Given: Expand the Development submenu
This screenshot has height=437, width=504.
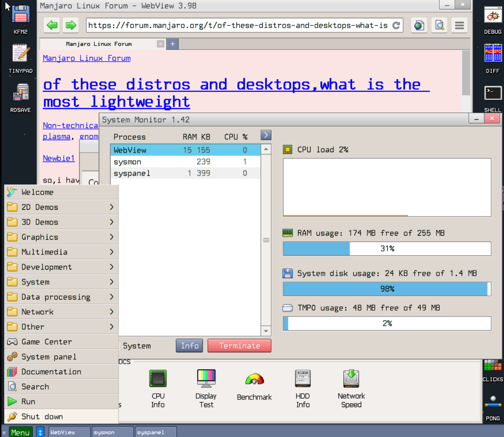Looking at the screenshot, I should point(61,267).
